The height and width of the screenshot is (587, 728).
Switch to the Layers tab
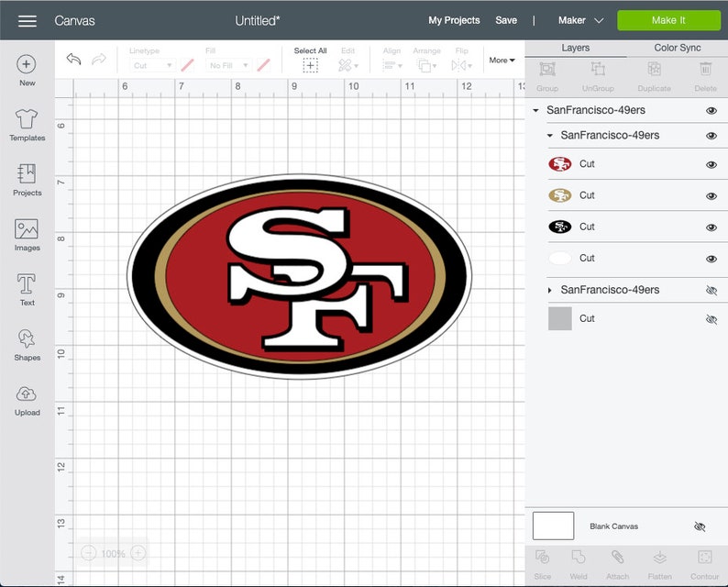point(575,48)
